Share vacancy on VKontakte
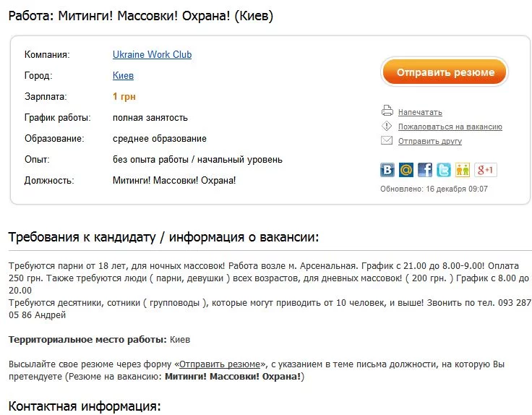The height and width of the screenshot is (415, 532). point(387,170)
